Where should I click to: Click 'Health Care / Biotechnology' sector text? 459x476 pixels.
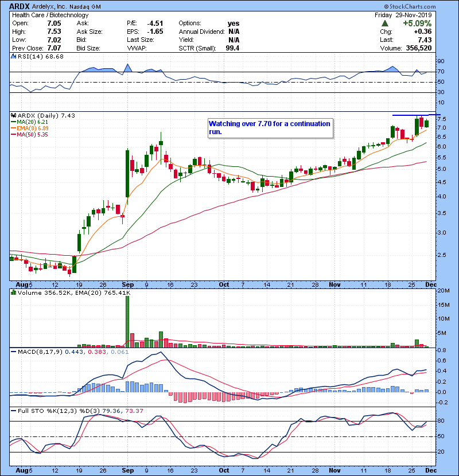[50, 15]
